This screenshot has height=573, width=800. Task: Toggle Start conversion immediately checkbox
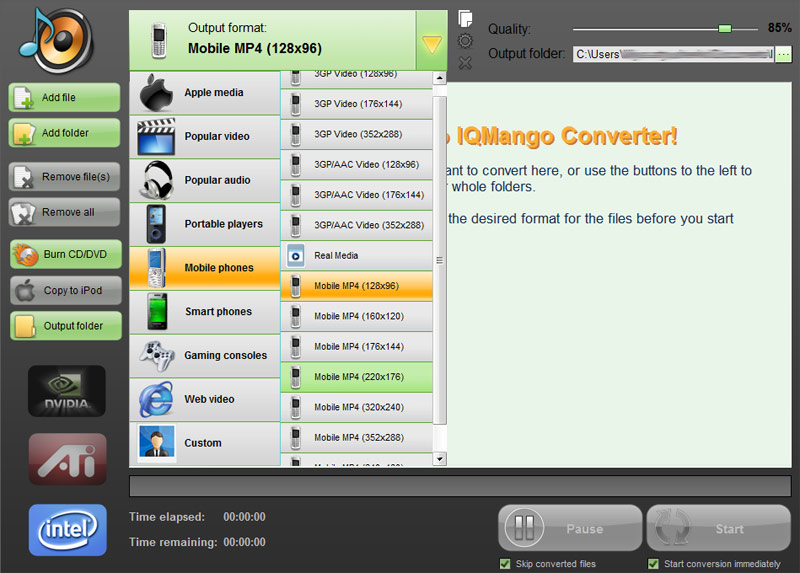click(x=653, y=564)
